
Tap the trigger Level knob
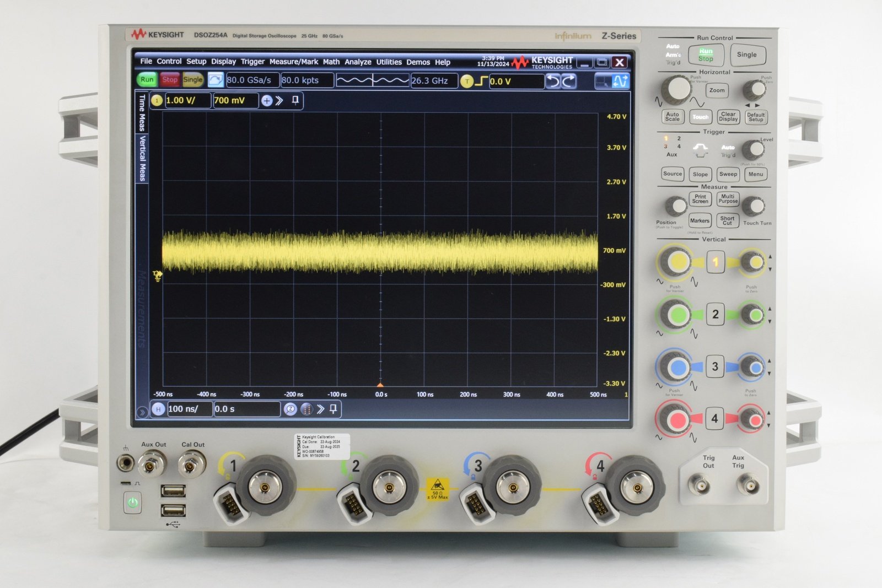click(754, 149)
